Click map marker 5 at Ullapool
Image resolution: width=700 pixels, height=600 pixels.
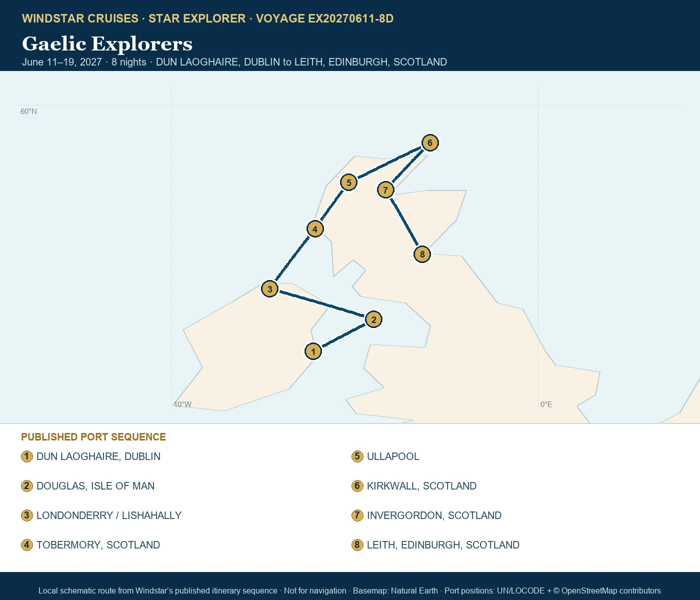349,182
